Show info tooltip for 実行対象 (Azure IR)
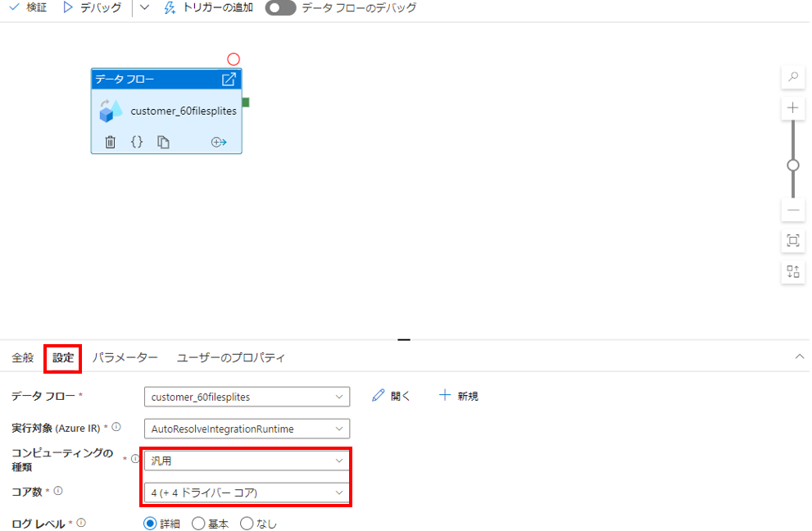Viewport: 812px width, 531px height. click(x=116, y=428)
